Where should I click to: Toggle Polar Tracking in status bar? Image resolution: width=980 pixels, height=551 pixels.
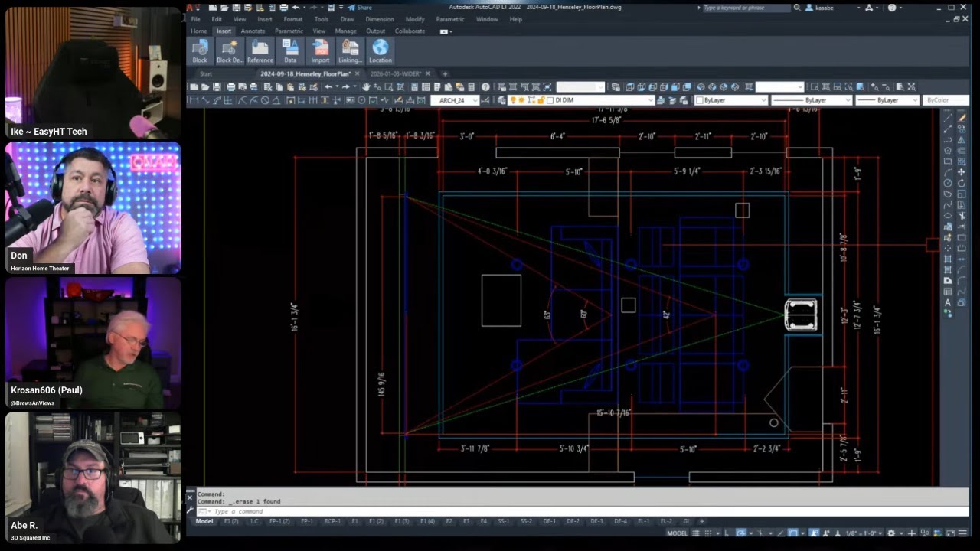point(741,533)
